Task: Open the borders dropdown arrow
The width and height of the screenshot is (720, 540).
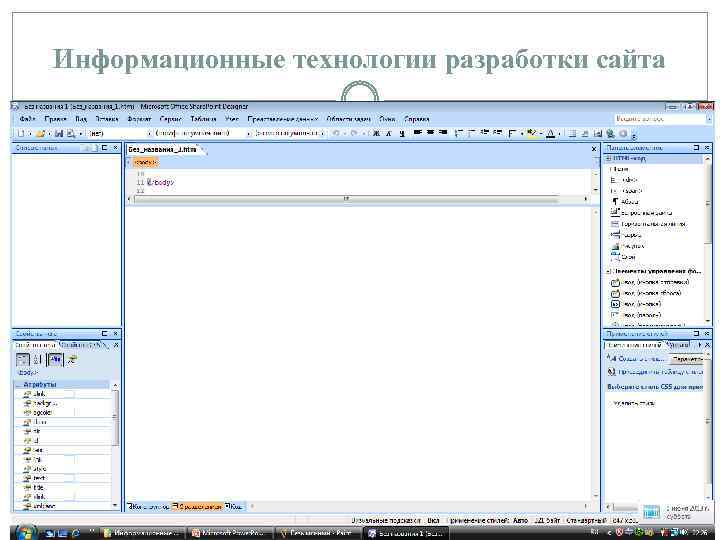Action: pos(522,134)
